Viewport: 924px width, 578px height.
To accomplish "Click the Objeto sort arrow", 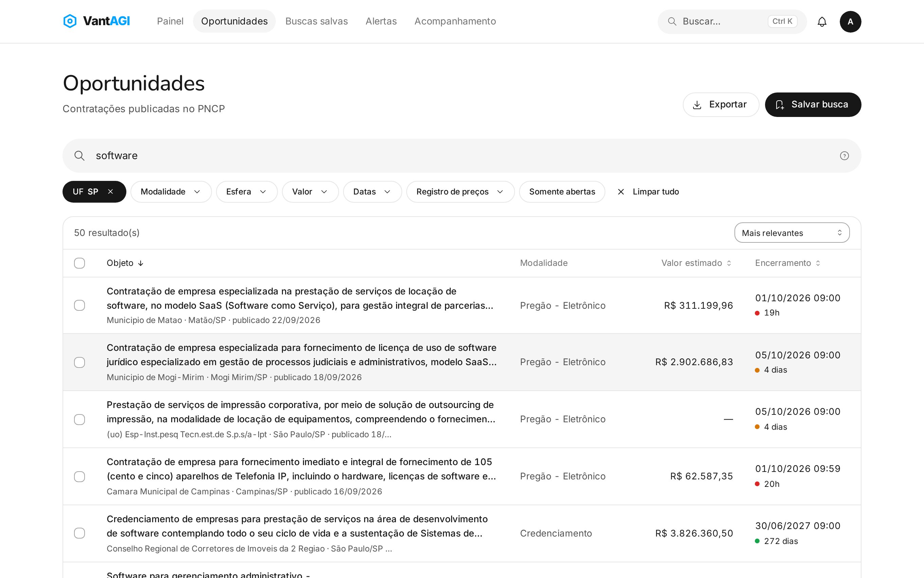I will 141,263.
